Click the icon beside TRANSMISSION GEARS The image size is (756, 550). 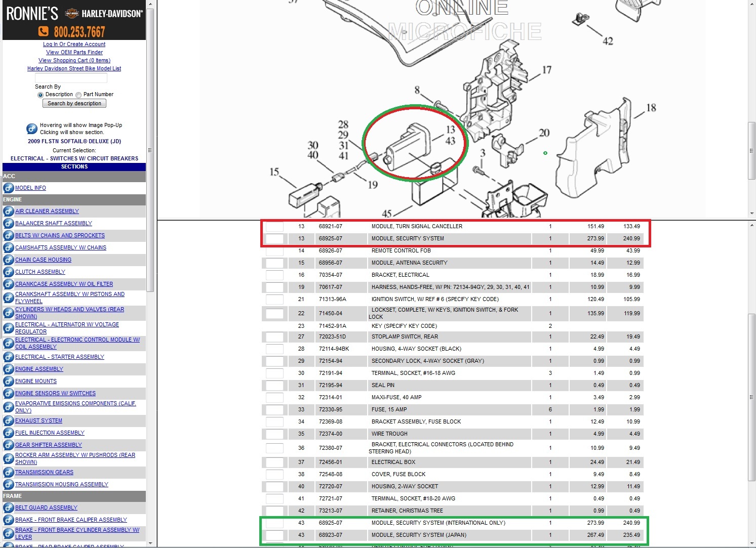(9, 472)
